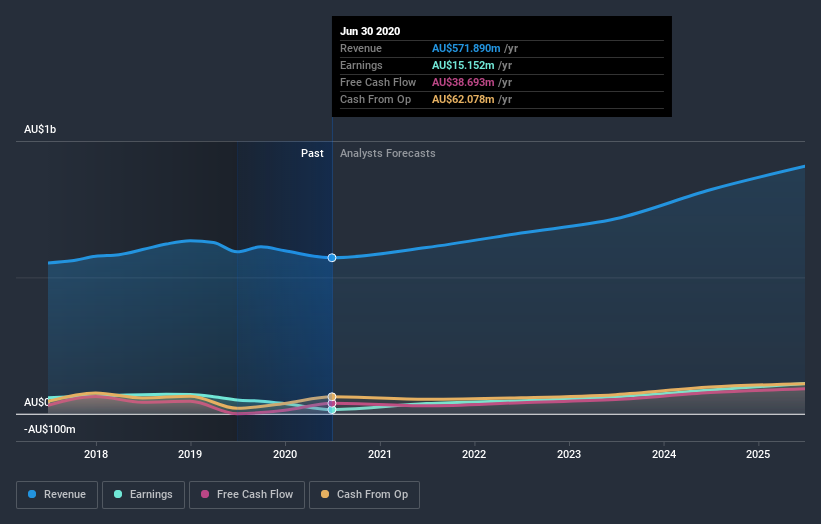This screenshot has width=821, height=524.
Task: Click the Earnings row label in tooltip
Action: coord(361,65)
